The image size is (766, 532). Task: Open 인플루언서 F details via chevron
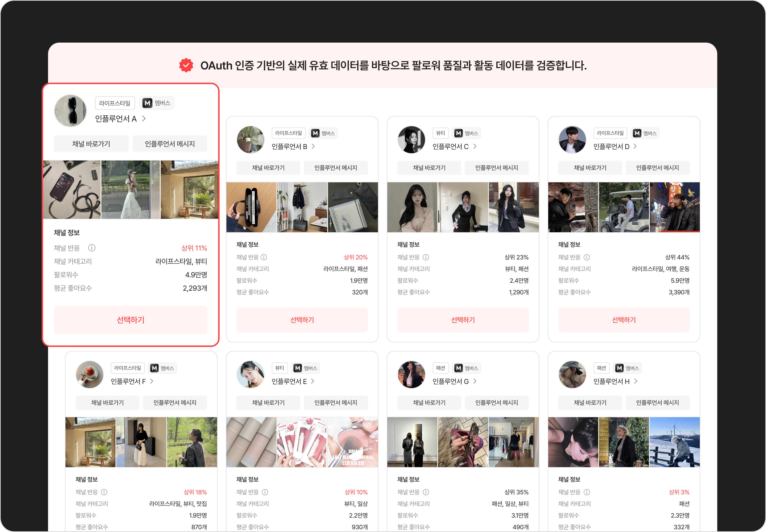pos(152,381)
